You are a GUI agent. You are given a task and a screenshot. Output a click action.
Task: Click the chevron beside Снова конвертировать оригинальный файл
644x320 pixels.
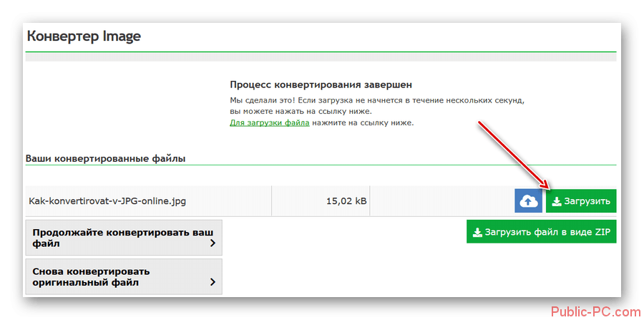point(213,282)
